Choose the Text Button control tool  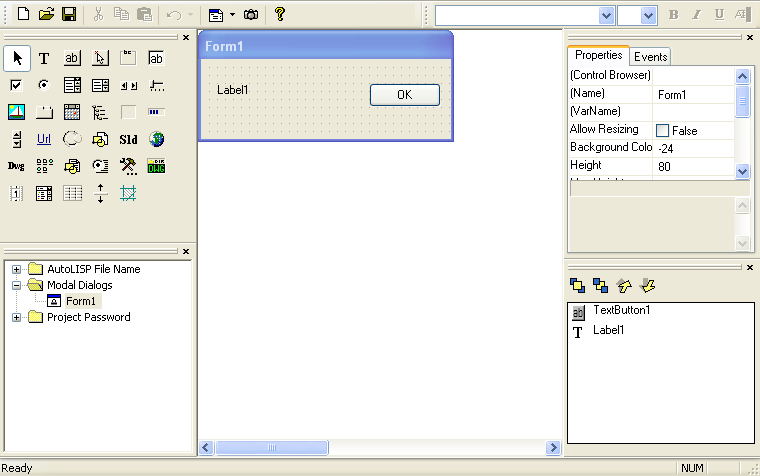pos(72,59)
